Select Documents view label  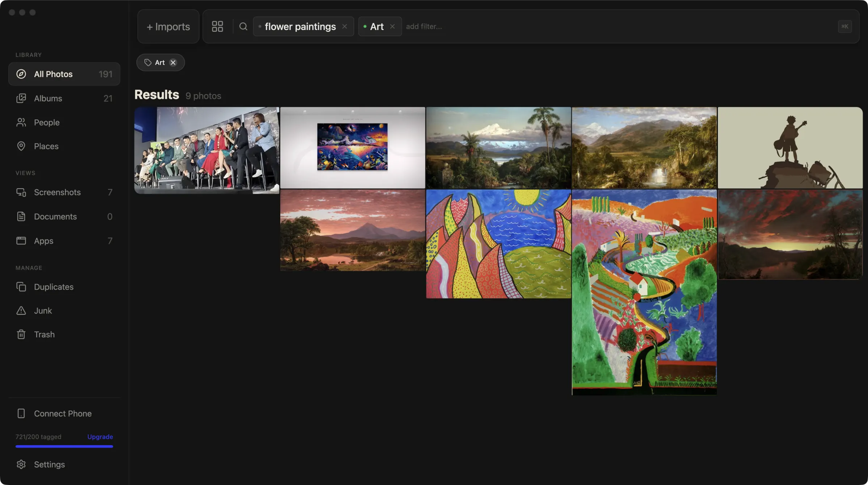point(55,216)
